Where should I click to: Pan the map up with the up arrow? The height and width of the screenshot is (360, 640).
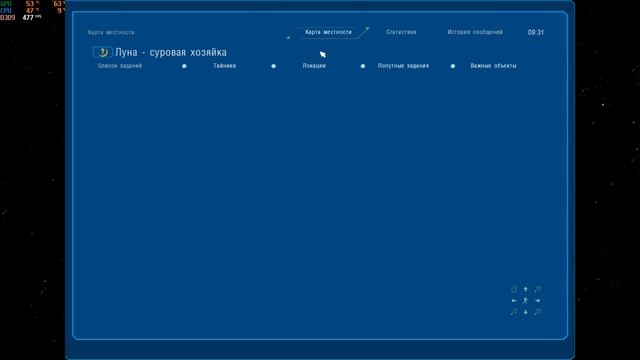tap(526, 289)
